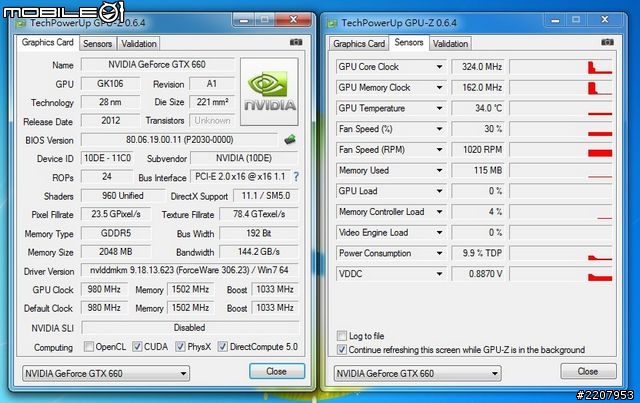Viewport: 640px width, 403px height.
Task: Open the Power Consumption sensor dropdown
Action: pyautogui.click(x=439, y=253)
